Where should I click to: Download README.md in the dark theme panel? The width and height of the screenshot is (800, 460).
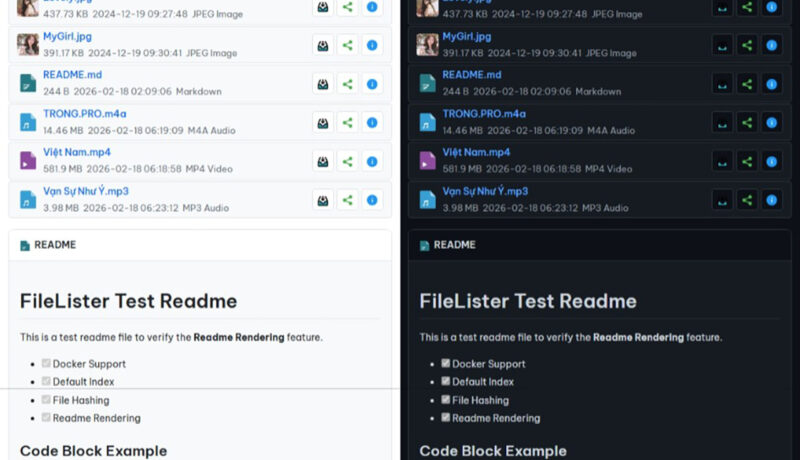point(722,84)
